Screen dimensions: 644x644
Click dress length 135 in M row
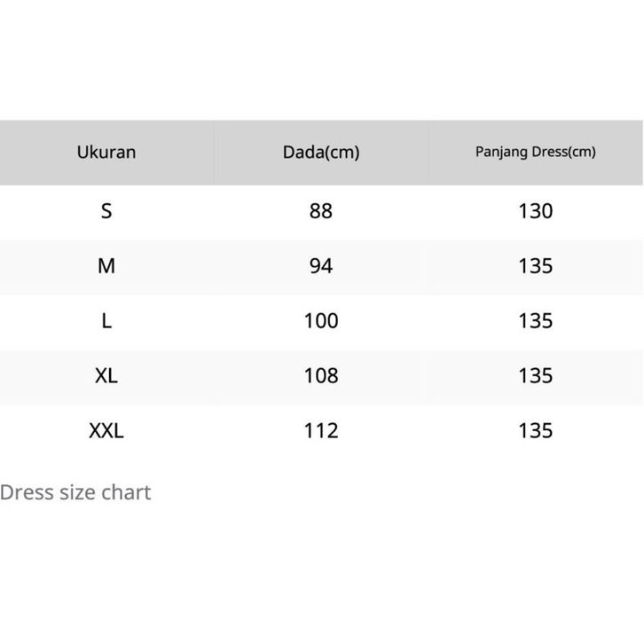(536, 266)
